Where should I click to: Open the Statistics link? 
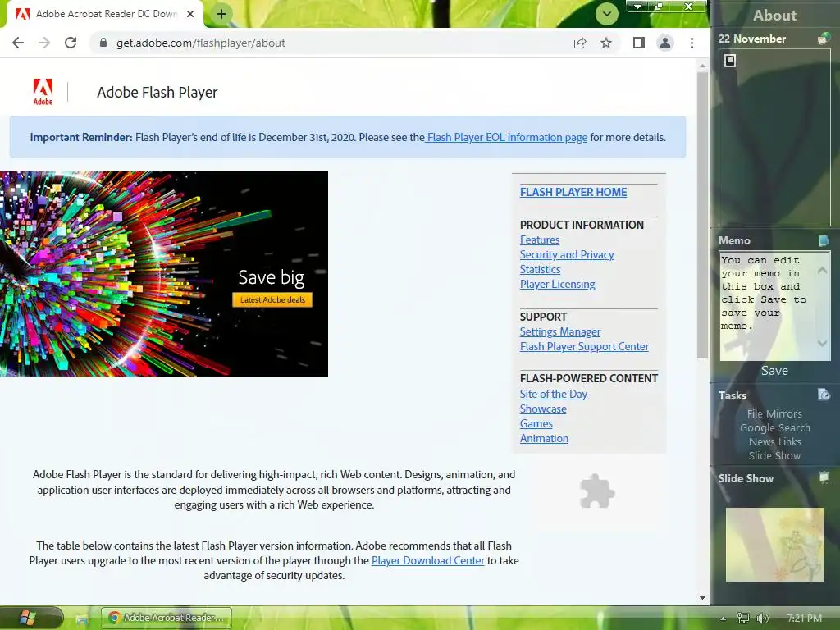[540, 269]
